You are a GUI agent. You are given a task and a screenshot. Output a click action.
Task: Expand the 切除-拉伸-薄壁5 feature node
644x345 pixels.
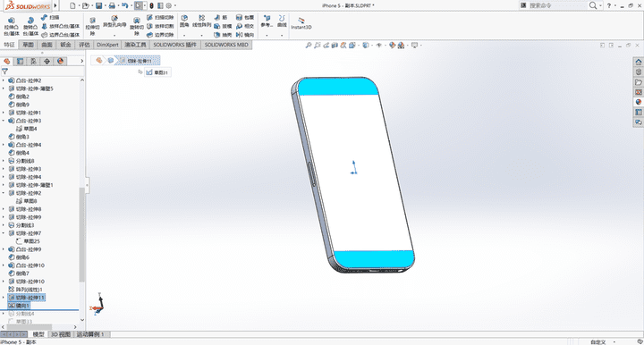(x=4, y=88)
